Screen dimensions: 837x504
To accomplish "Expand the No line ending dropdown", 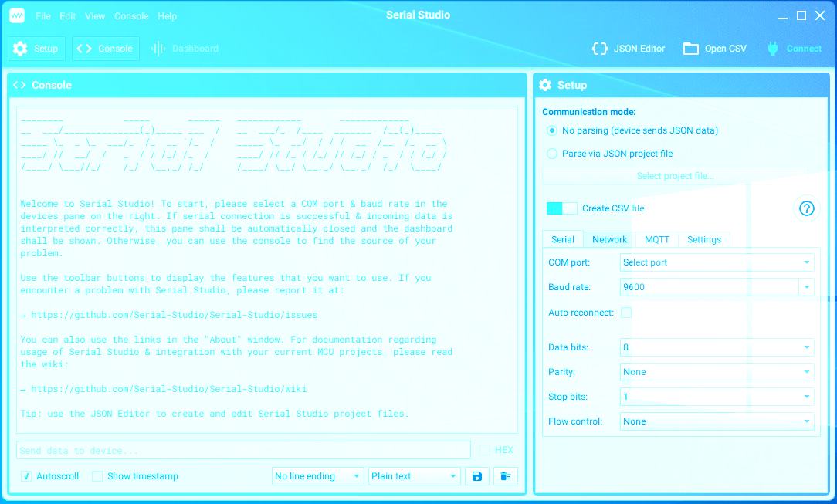I will click(317, 475).
